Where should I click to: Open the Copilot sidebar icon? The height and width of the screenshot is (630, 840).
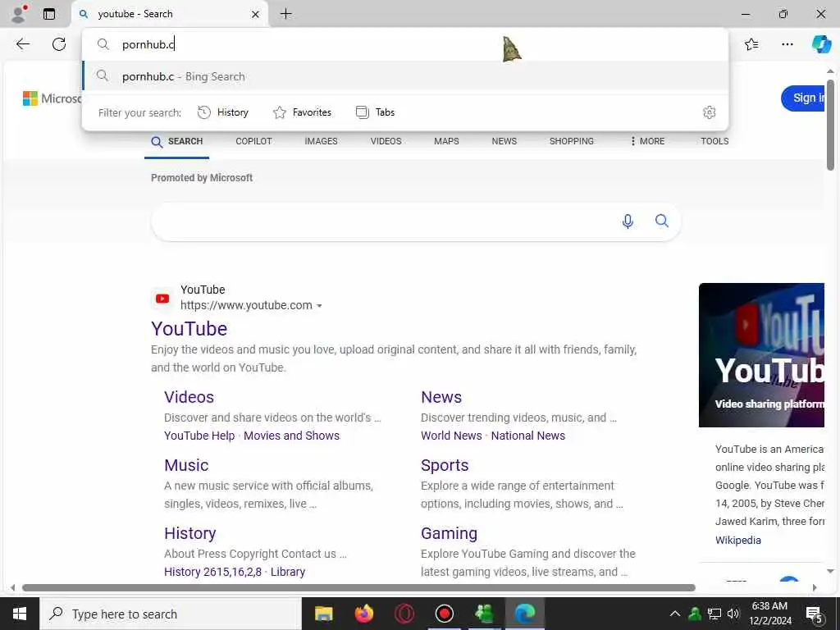click(821, 44)
